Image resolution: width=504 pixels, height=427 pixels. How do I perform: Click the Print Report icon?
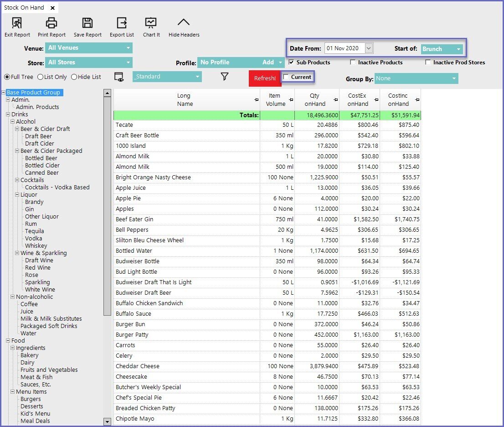(x=51, y=23)
